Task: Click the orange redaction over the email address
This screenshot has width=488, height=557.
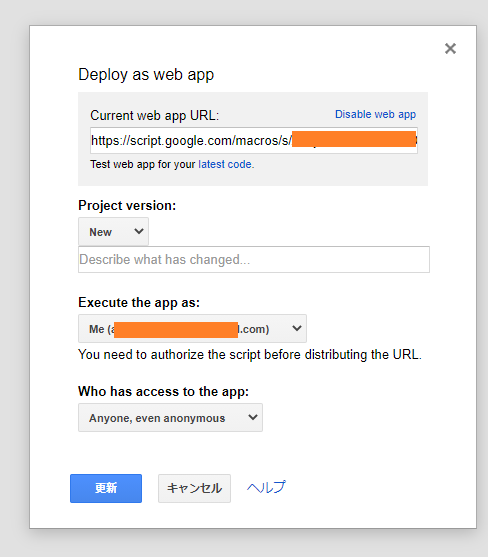Action: [176, 330]
